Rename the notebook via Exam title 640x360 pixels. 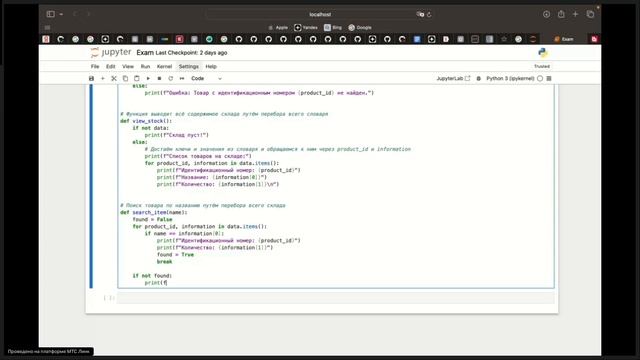point(145,53)
